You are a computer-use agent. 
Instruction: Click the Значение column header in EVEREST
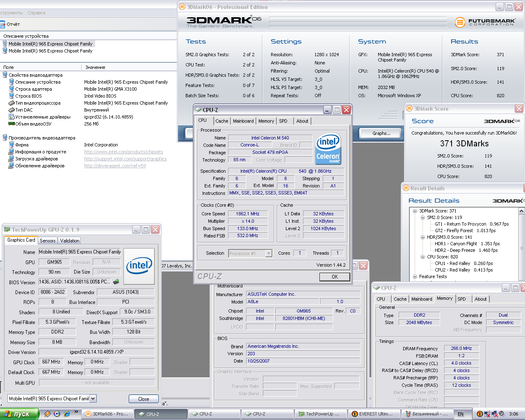click(130, 67)
